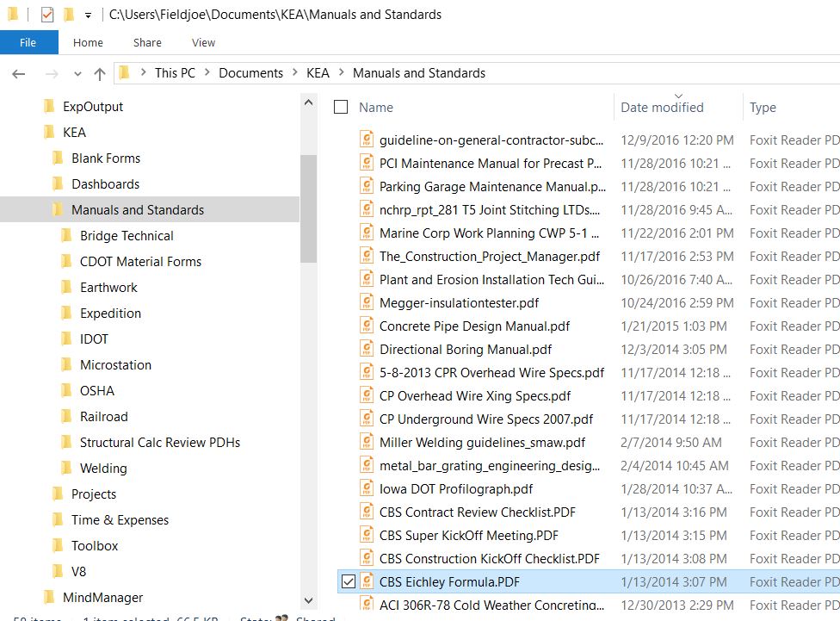This screenshot has height=621, width=840.
Task: Open the Microstation subfolder
Action: (x=115, y=365)
